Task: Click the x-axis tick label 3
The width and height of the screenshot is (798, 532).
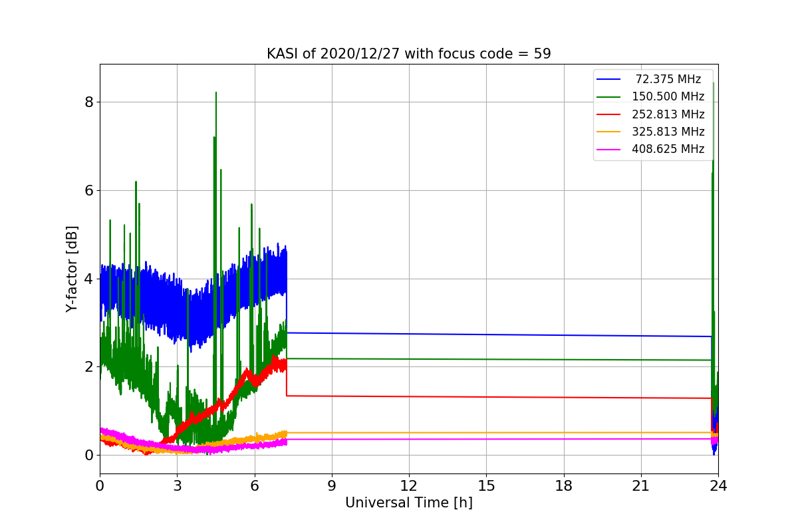Action: pyautogui.click(x=177, y=486)
